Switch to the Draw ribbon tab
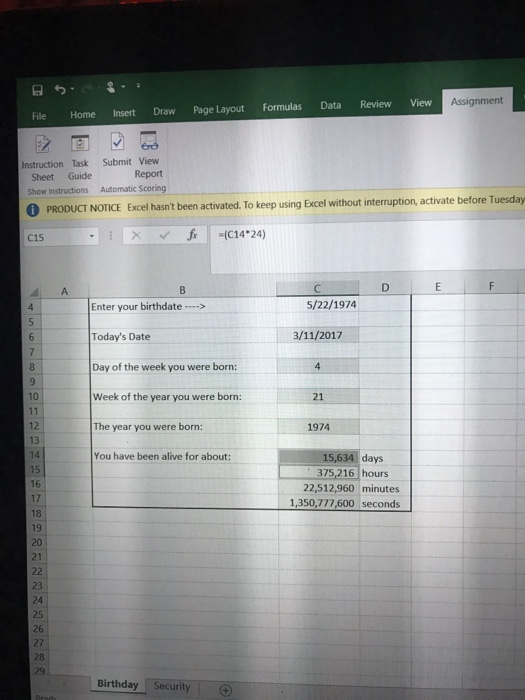 pyautogui.click(x=164, y=111)
